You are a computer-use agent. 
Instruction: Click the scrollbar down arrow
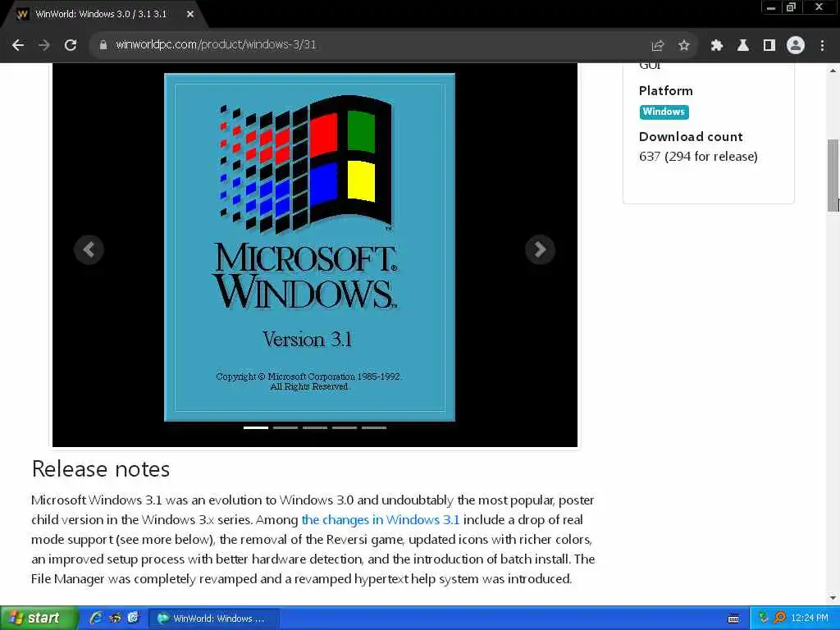pyautogui.click(x=833, y=598)
